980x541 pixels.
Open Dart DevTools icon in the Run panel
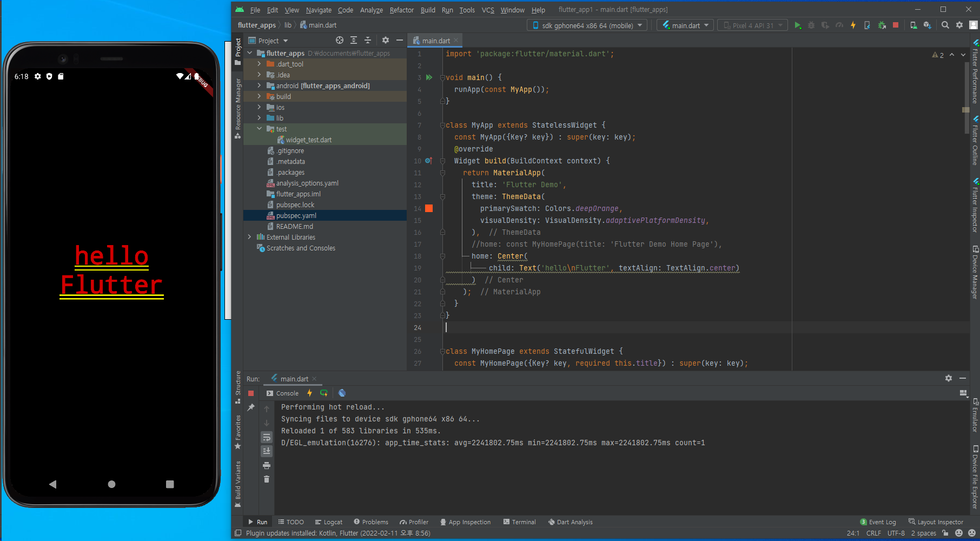[342, 393]
